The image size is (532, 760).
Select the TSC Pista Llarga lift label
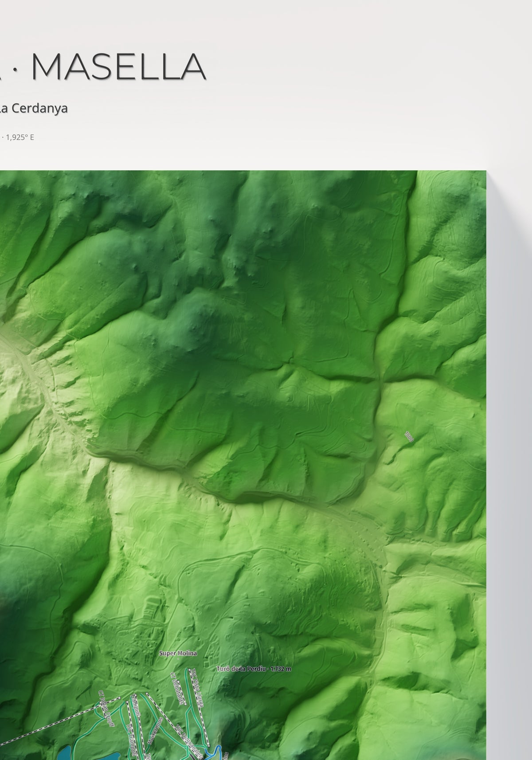(197, 688)
